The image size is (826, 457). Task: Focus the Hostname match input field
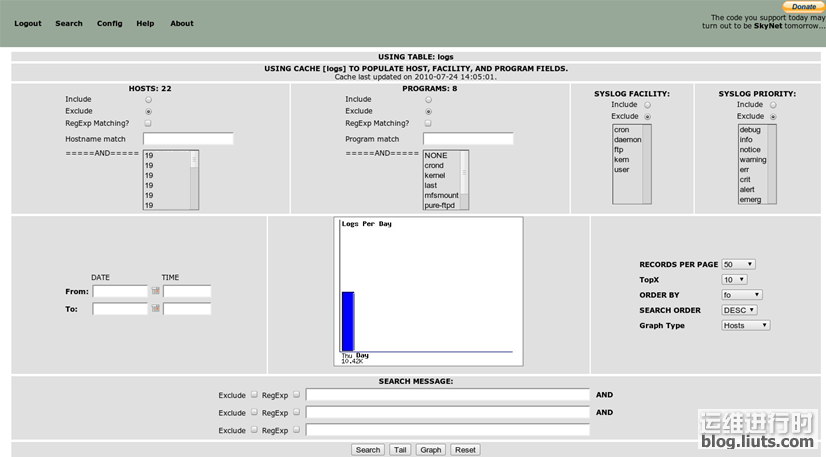coord(188,139)
